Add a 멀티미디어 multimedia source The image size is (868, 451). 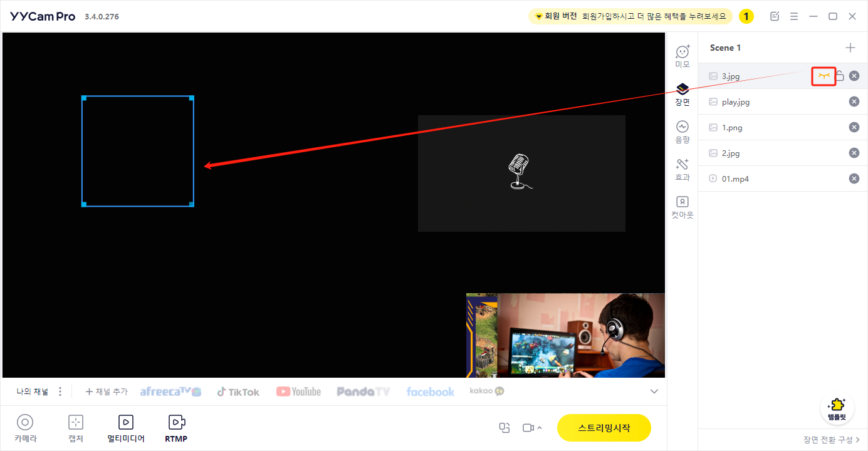click(126, 428)
